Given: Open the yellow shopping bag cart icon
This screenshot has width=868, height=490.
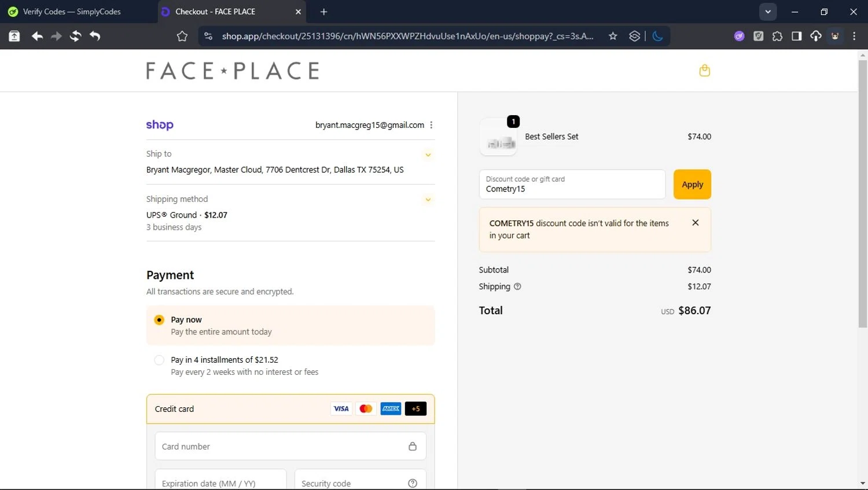Looking at the screenshot, I should click(704, 71).
